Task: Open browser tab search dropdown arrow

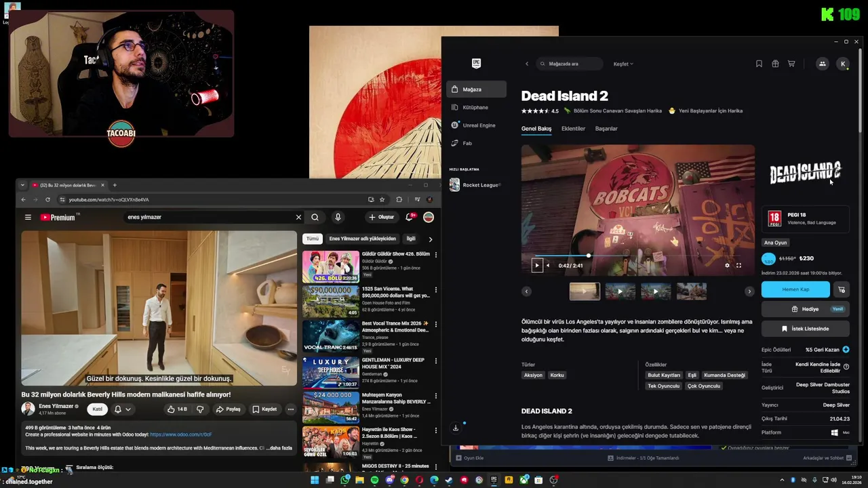Action: point(22,185)
